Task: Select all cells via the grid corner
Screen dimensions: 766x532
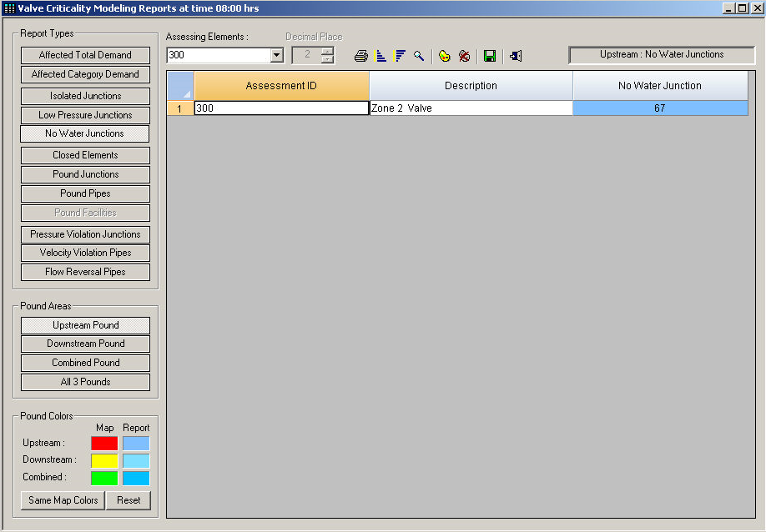Action: click(x=180, y=86)
